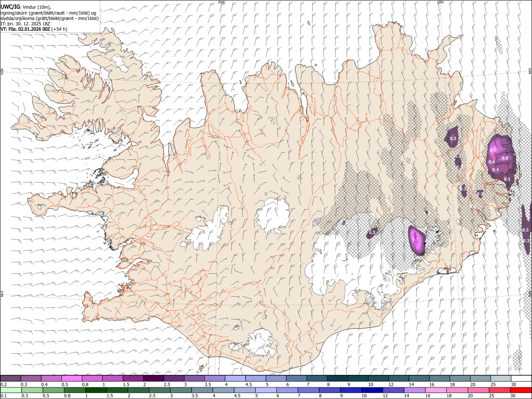Click the '0.1' label under the bottom legend row
The height and width of the screenshot is (399, 532).
click(4, 396)
